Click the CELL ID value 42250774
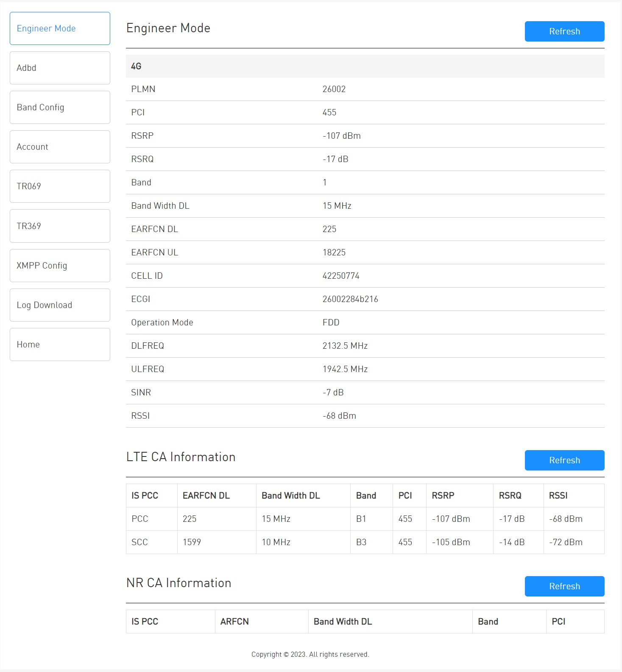 point(341,276)
